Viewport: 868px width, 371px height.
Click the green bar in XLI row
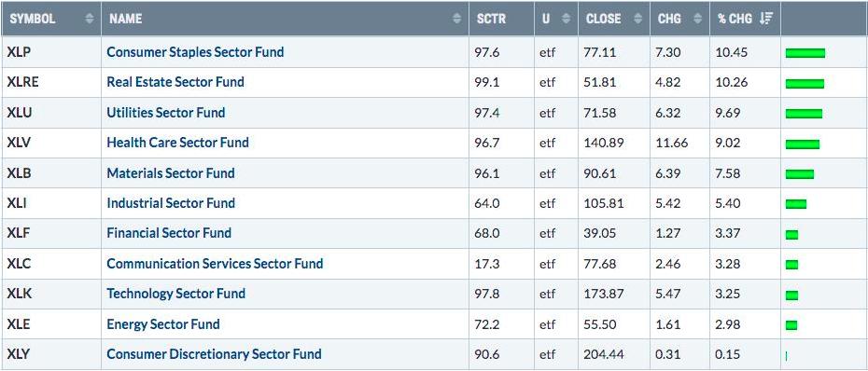click(x=796, y=204)
